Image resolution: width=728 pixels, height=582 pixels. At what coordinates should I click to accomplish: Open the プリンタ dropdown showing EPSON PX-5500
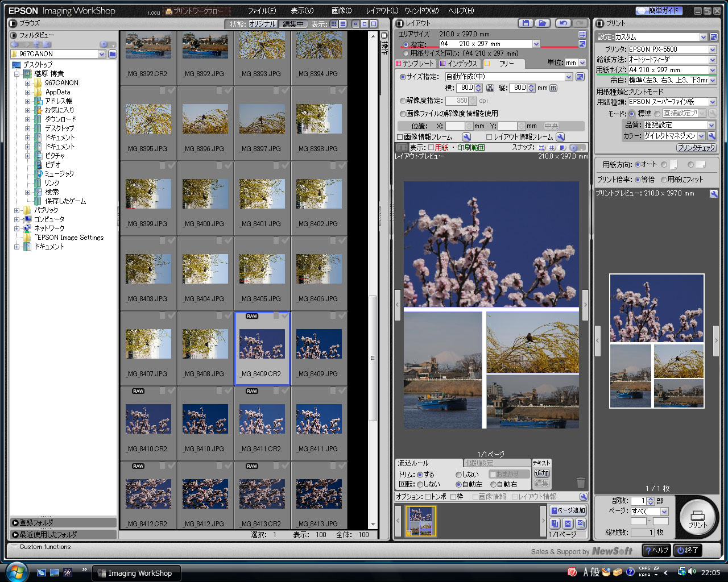point(713,49)
